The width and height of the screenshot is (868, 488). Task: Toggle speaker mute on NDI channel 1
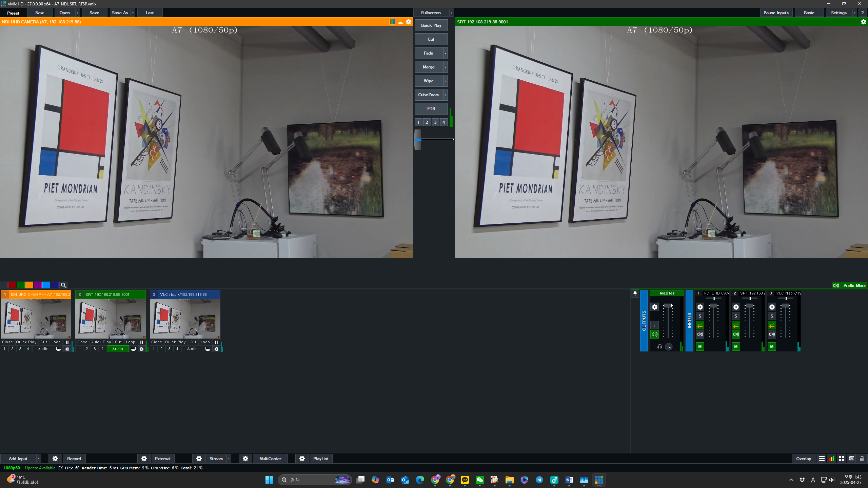pyautogui.click(x=700, y=334)
